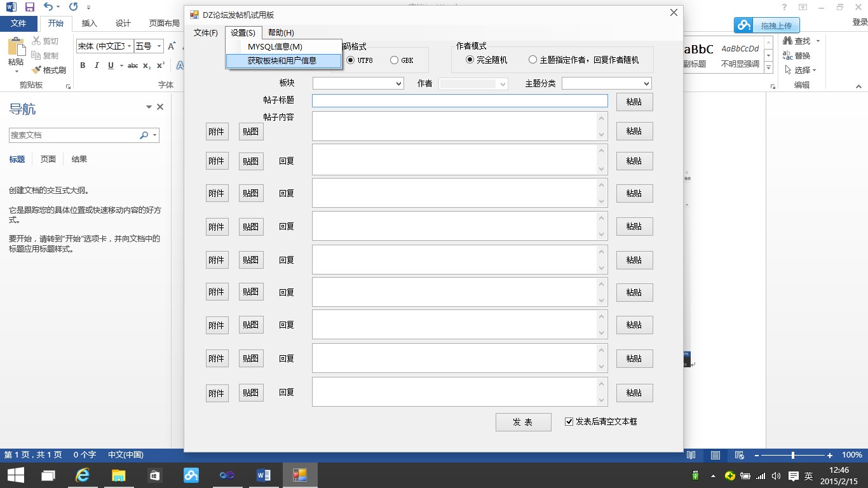Select the GBK encoding radio button
The image size is (868, 488).
coord(395,60)
